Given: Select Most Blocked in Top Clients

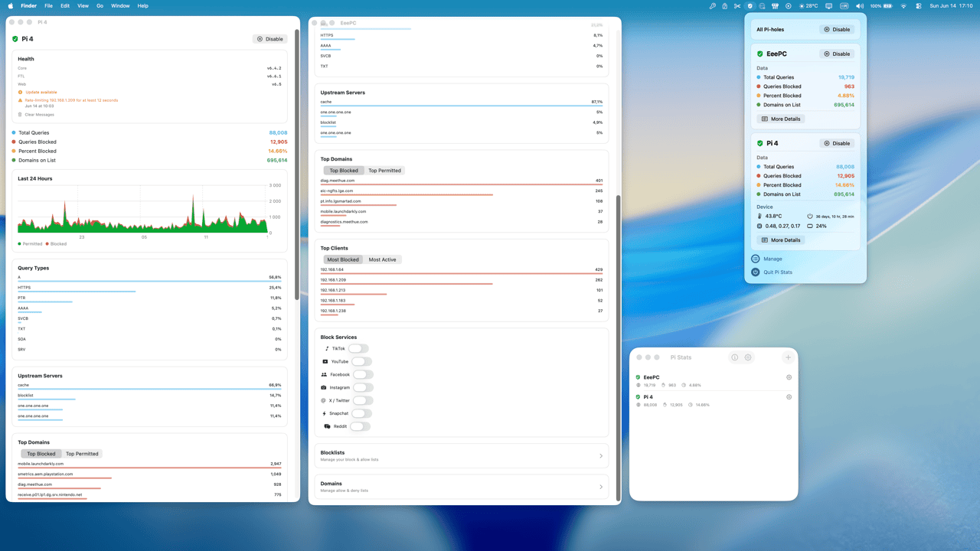Looking at the screenshot, I should pyautogui.click(x=343, y=259).
